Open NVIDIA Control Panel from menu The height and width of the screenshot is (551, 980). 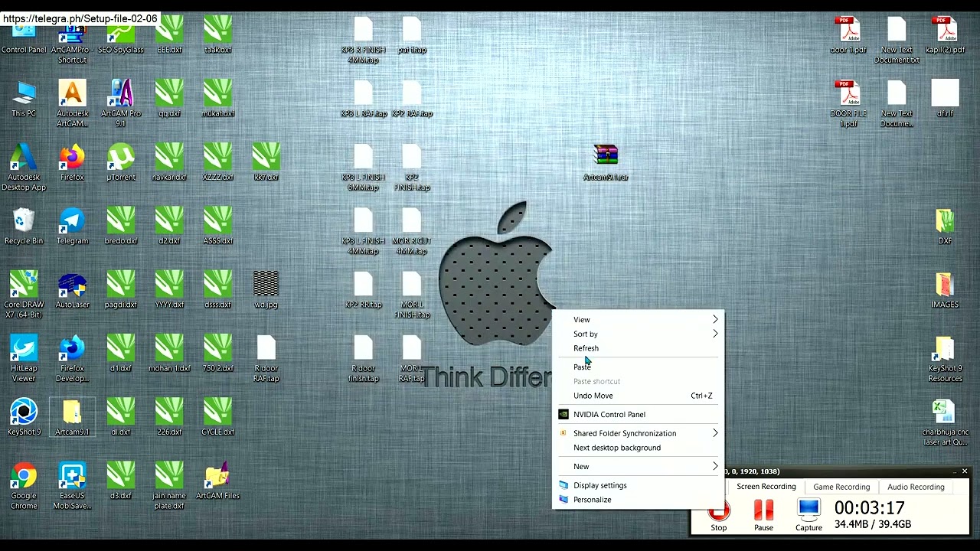point(639,415)
